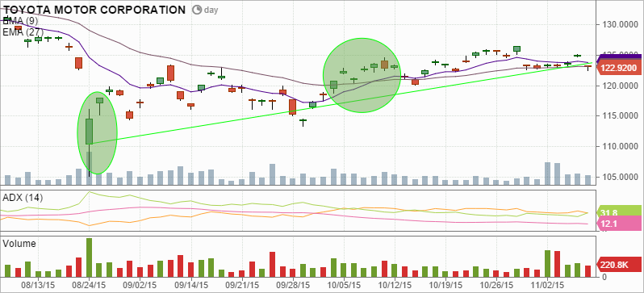Viewport: 644px width, 293px height.
Task: Click the 10/26/15 date label
Action: pyautogui.click(x=497, y=284)
